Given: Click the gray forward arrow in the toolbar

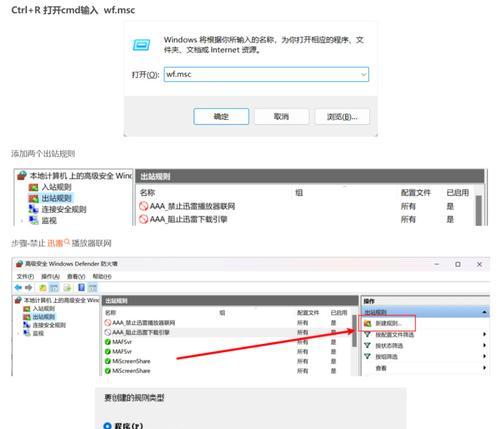Looking at the screenshot, I should [29, 287].
